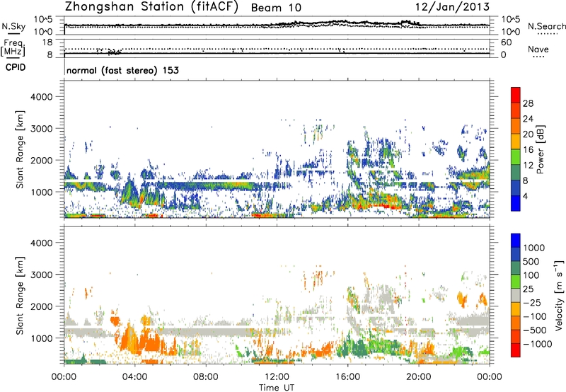
Task: Click the '3000' range label on velocity panel
Action: pos(42,275)
